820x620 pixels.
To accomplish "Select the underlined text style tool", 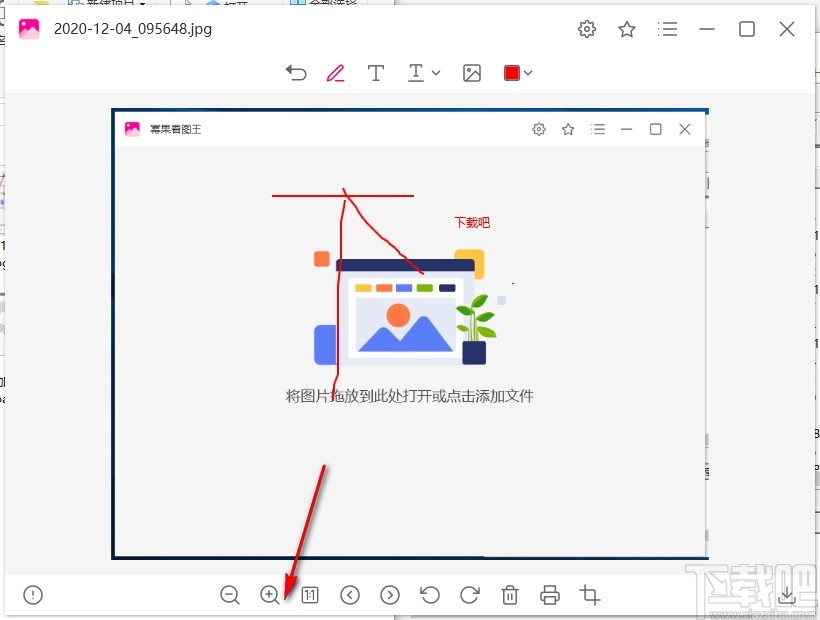I will pos(416,73).
